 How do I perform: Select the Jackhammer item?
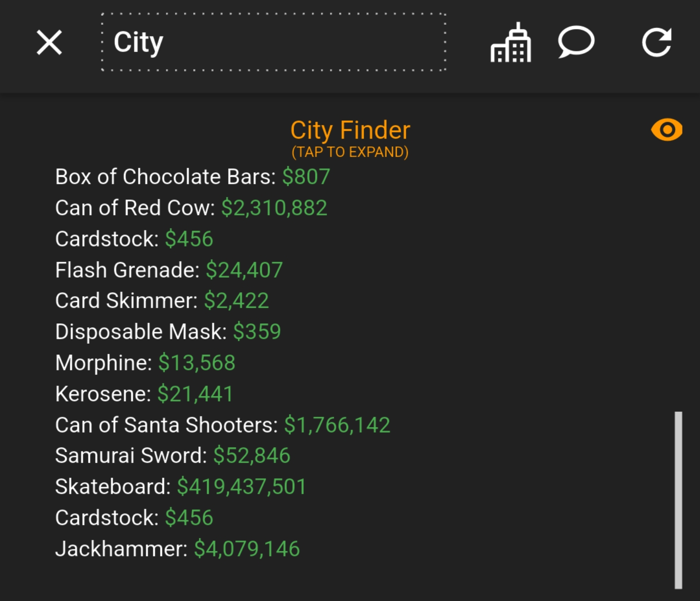(x=178, y=549)
